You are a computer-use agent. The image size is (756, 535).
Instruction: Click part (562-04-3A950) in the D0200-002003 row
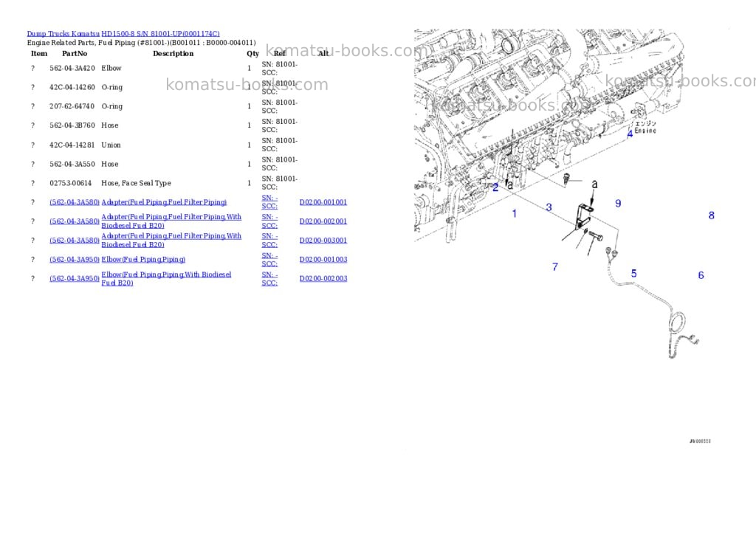(x=75, y=279)
